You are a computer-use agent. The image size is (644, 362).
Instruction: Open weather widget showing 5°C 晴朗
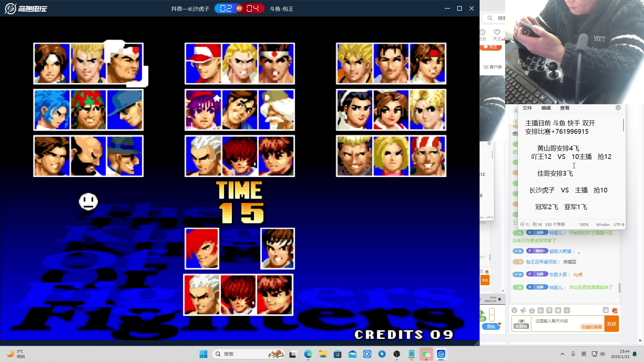click(16, 354)
